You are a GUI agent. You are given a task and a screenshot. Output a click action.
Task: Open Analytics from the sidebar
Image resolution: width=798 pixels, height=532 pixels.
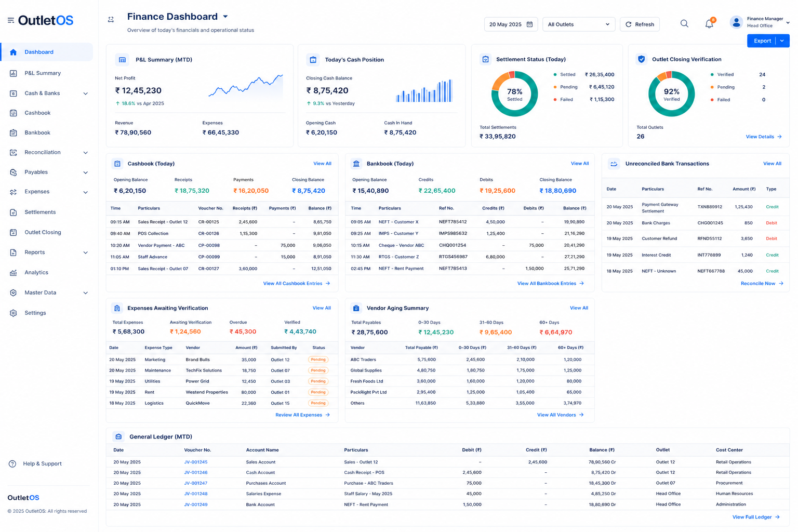pyautogui.click(x=36, y=272)
